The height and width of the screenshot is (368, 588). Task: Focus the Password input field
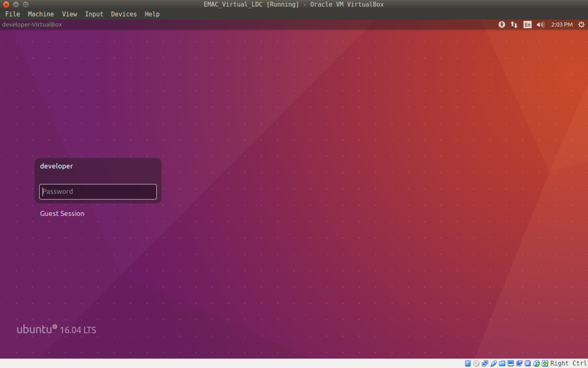click(x=98, y=192)
